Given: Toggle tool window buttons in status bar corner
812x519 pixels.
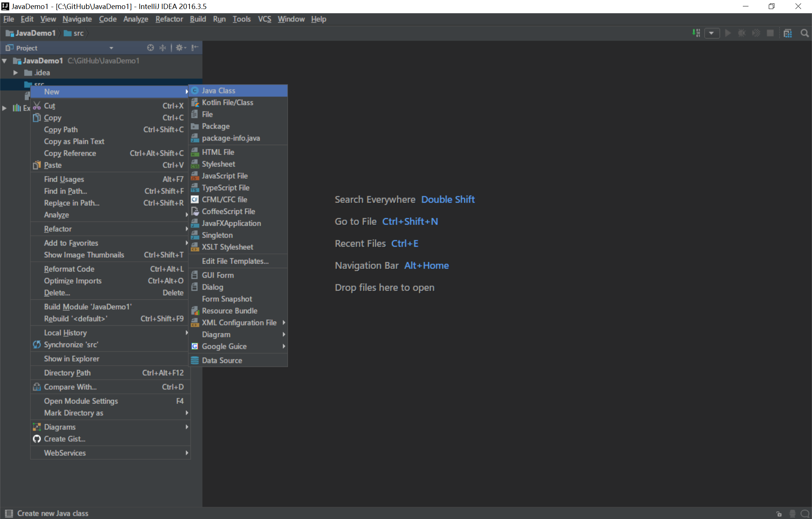Looking at the screenshot, I should pyautogui.click(x=9, y=513).
